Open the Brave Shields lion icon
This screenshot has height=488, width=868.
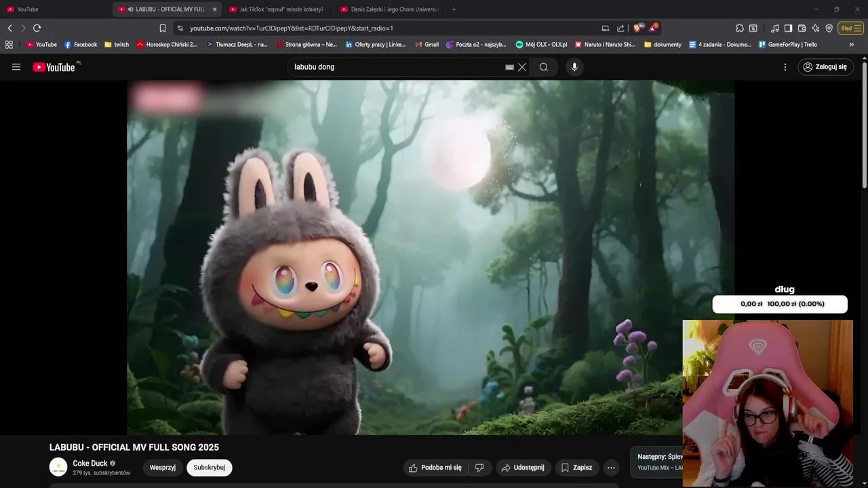(637, 28)
